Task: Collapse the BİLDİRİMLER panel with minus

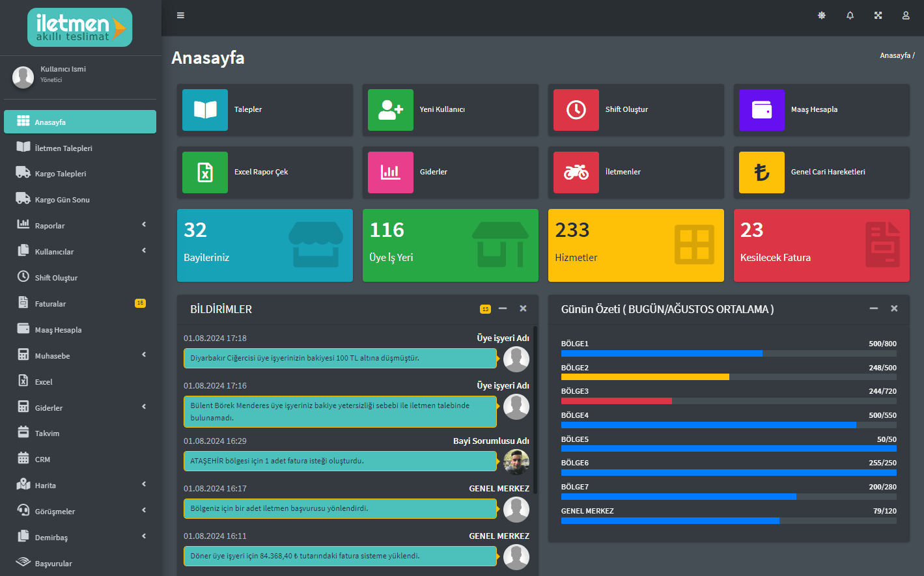Action: pyautogui.click(x=503, y=309)
